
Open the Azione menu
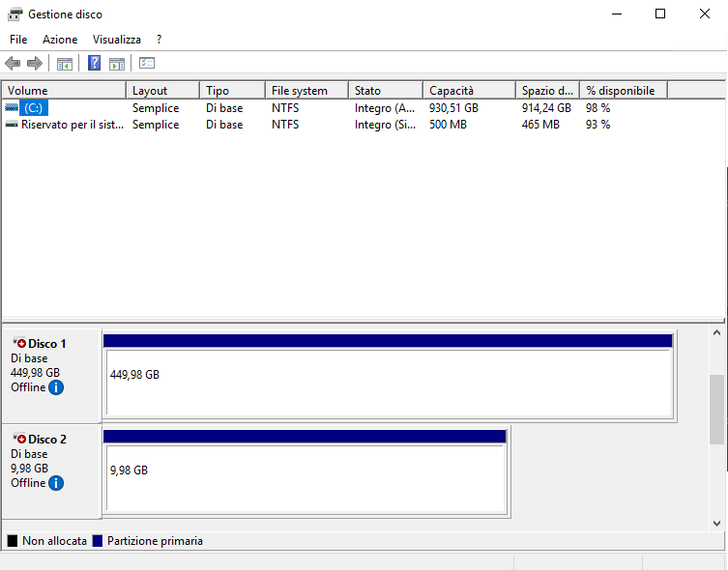click(x=60, y=40)
